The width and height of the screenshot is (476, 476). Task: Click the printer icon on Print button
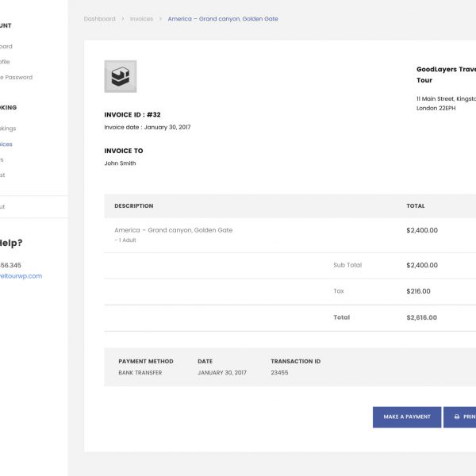pos(457,416)
